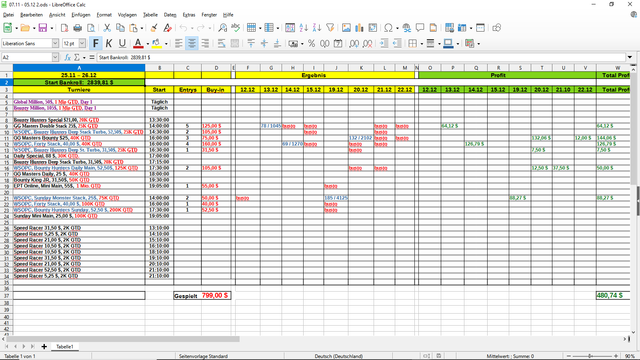Click the Merge and center cells icon
Image resolution: width=640 pixels, height=360 pixels.
pos(235,43)
